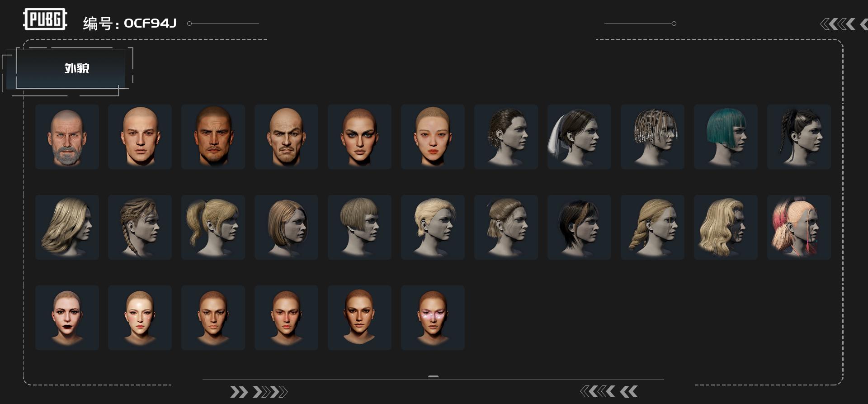Select the face with glowing pink makeup
The height and width of the screenshot is (404, 868).
click(433, 318)
